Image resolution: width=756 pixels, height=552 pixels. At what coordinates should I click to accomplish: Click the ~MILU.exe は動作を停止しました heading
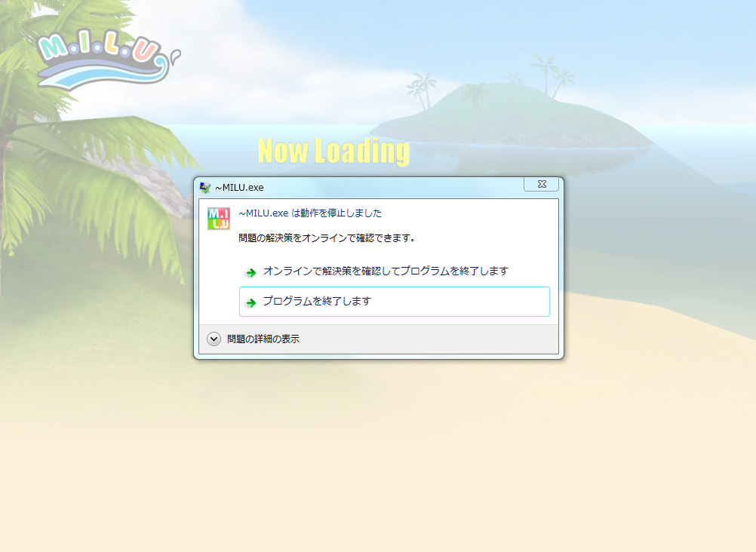tap(310, 213)
